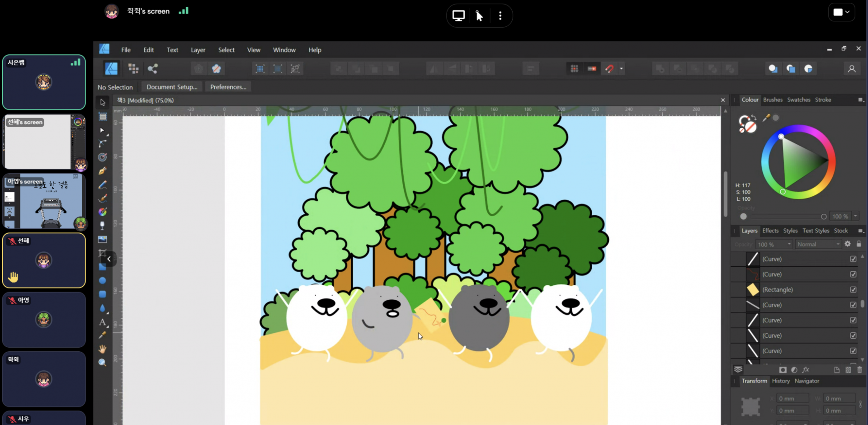Screen dimensions: 868x425
Task: Select the Artboard tool
Action: (103, 117)
